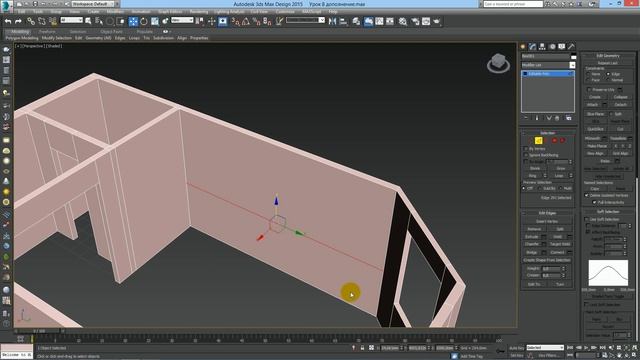The width and height of the screenshot is (640, 360).
Task: Click the Connect button in Edit Edges
Action: point(557,252)
